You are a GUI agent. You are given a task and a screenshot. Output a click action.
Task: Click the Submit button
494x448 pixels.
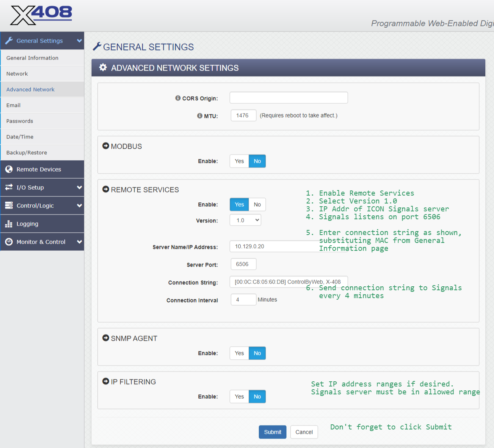(x=273, y=432)
